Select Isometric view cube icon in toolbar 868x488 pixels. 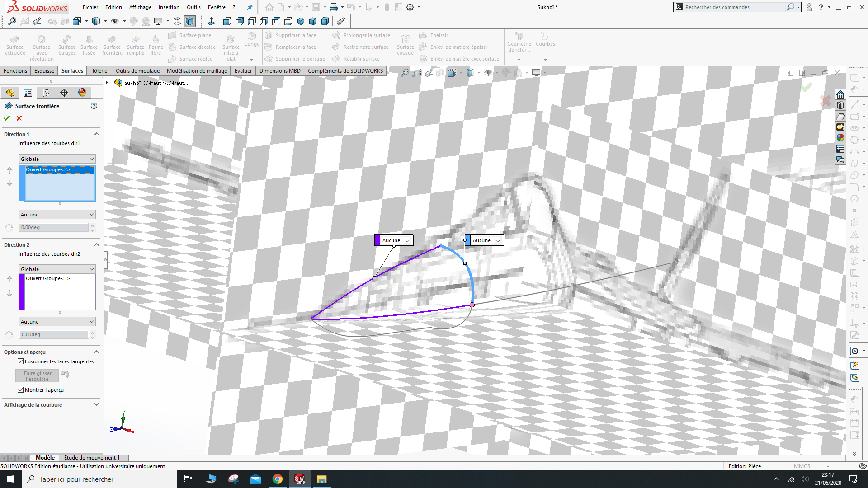click(x=301, y=21)
